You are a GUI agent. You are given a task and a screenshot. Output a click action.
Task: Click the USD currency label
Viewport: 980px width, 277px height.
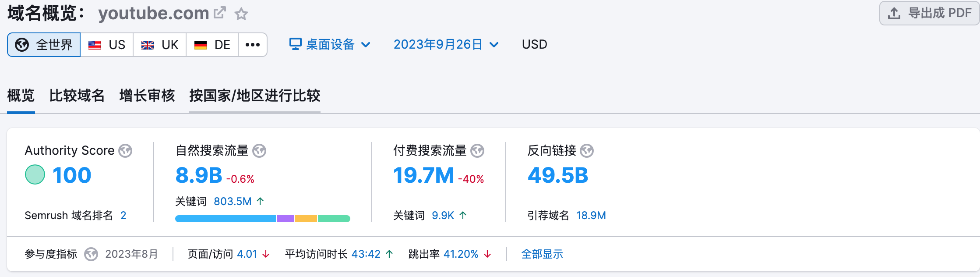coord(534,44)
